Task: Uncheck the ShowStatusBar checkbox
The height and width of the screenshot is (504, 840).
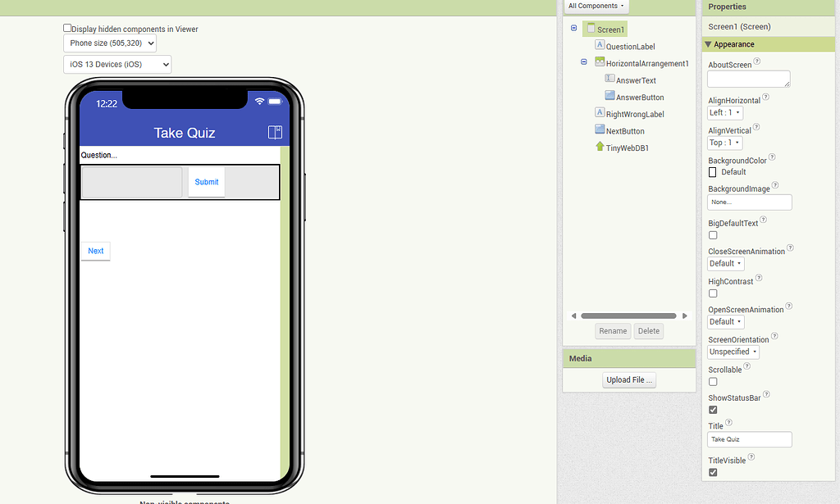Action: pos(713,410)
